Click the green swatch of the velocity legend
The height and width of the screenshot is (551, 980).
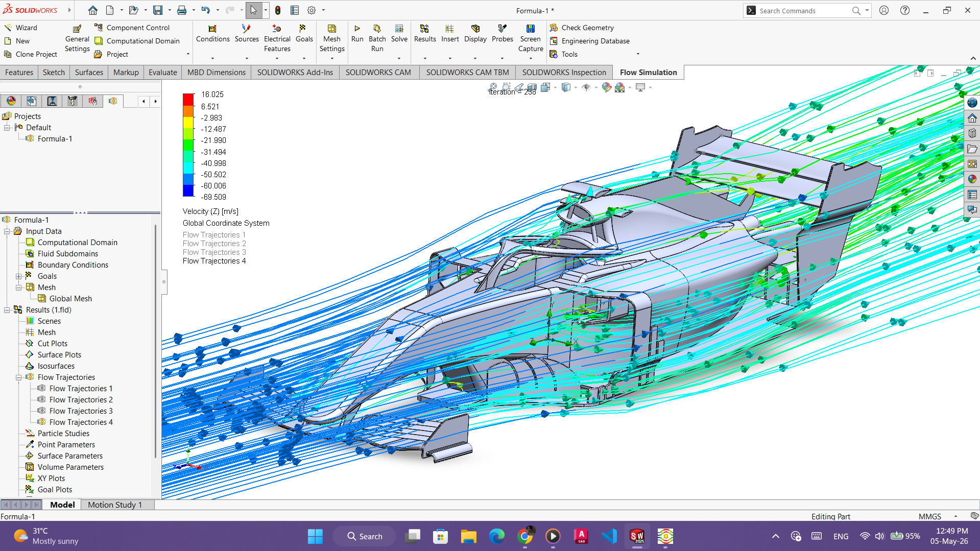pos(188,145)
